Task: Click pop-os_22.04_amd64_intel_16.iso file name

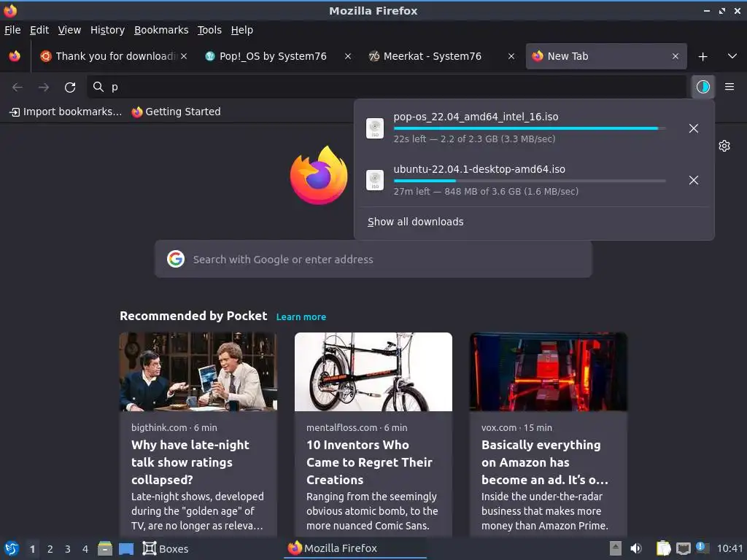Action: pos(476,117)
